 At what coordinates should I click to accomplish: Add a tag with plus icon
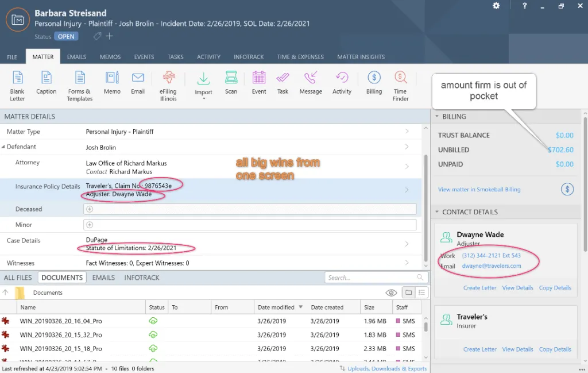(x=109, y=36)
